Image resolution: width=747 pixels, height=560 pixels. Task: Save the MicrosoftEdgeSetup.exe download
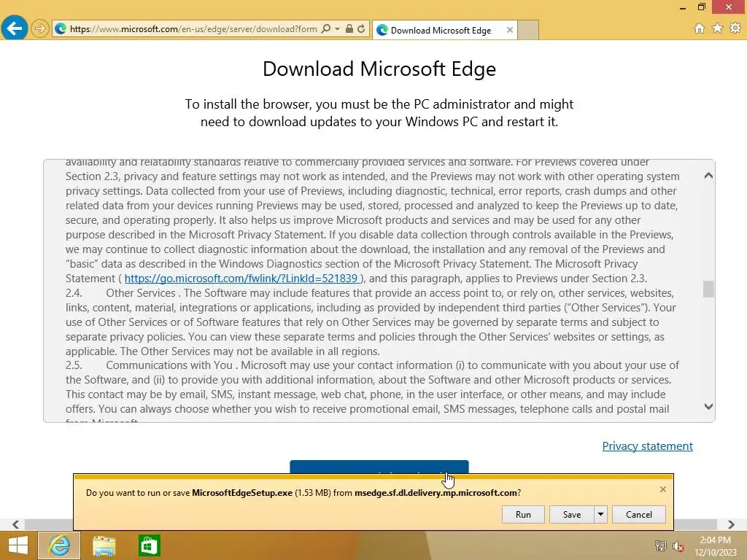coord(572,514)
